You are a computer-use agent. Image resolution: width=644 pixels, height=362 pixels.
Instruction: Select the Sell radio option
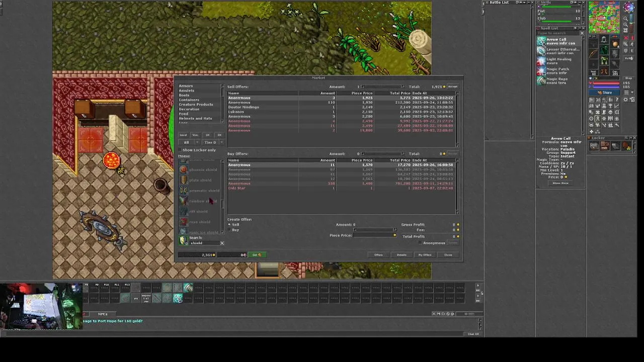pyautogui.click(x=230, y=225)
